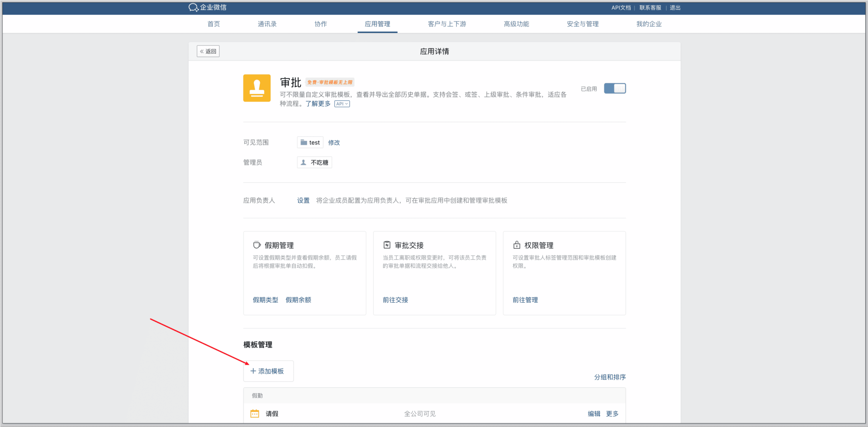Screen dimensions: 868x427
Task: Open 设置 link for app owner
Action: tap(303, 200)
